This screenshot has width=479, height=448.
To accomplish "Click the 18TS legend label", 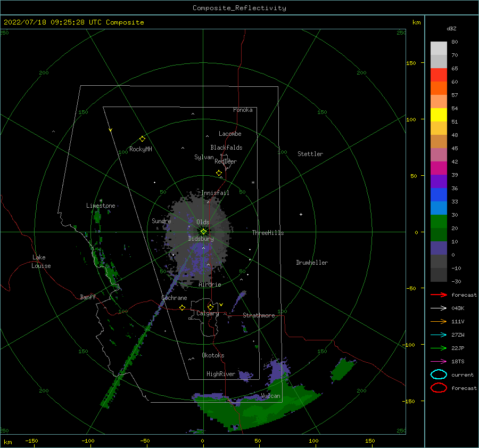I will pyautogui.click(x=458, y=362).
